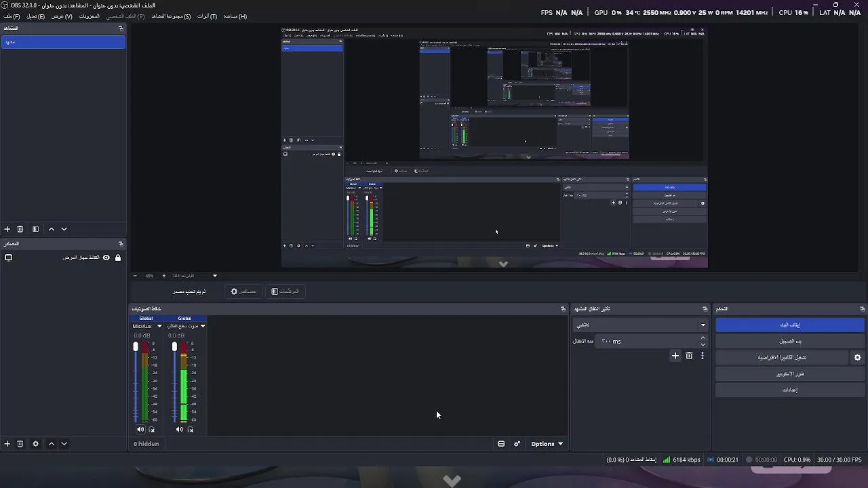
Task: Click the 0 hidden mixer label
Action: point(146,444)
